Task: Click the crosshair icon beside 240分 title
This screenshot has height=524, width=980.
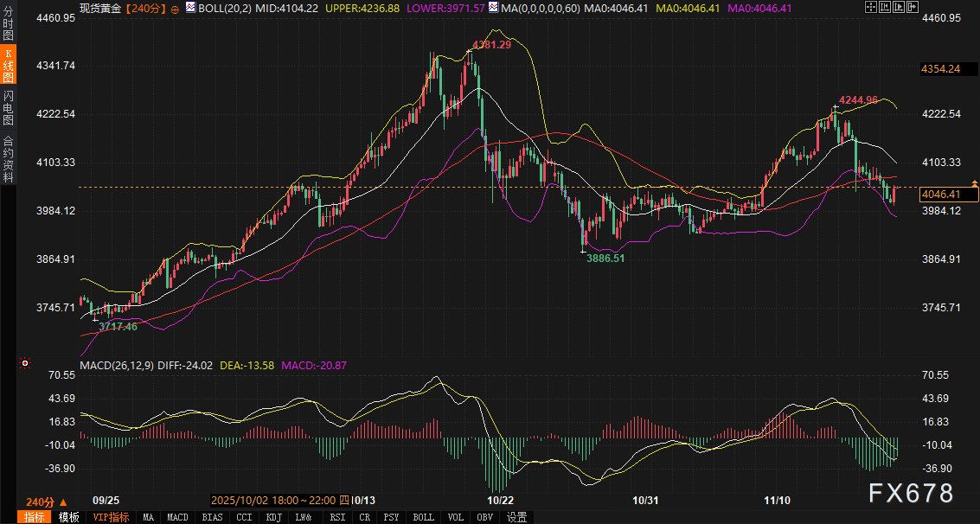Action: tap(176, 8)
